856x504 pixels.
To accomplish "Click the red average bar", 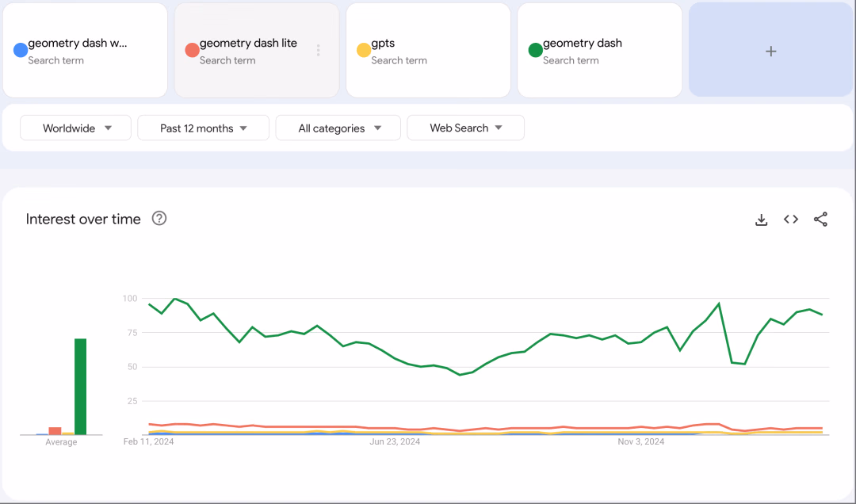I will pos(55,431).
